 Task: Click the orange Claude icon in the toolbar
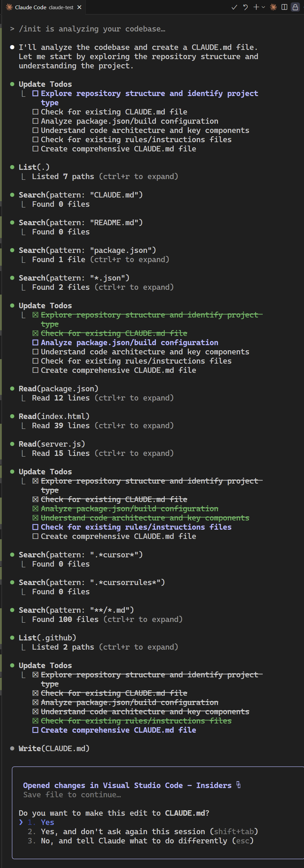273,7
